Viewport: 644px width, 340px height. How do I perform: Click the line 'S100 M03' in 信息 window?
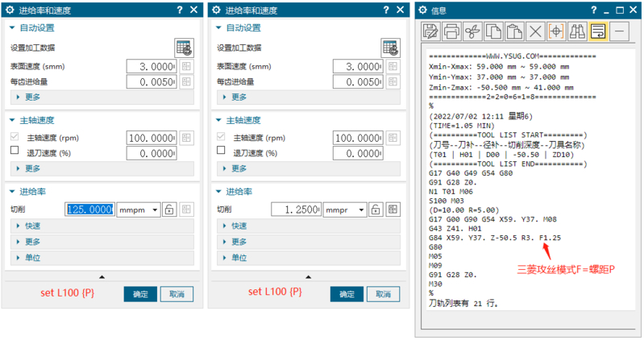(x=447, y=201)
